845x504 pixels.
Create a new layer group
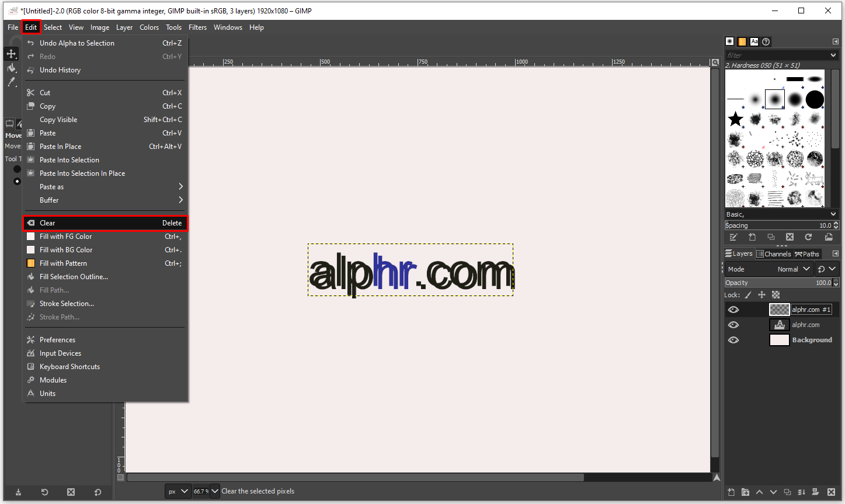click(x=745, y=492)
